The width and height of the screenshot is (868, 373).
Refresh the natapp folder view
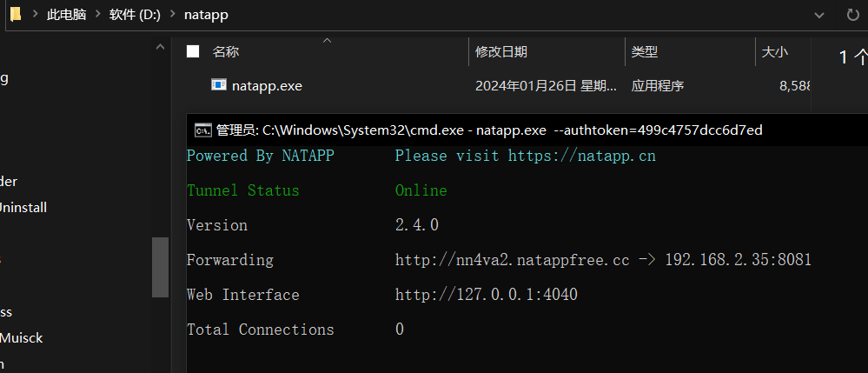point(853,15)
